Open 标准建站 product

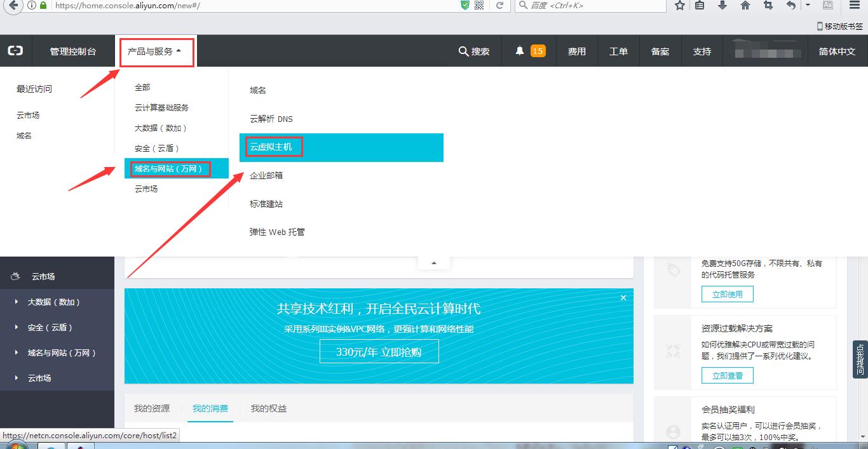[x=266, y=204]
